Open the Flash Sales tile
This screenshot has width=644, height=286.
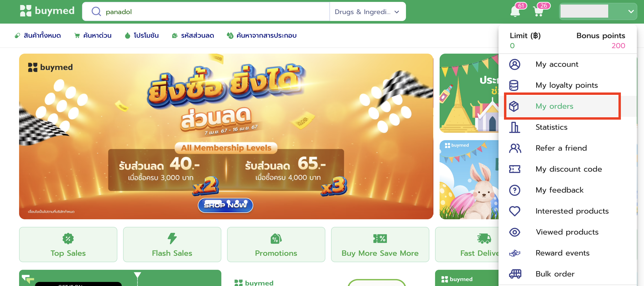click(172, 244)
